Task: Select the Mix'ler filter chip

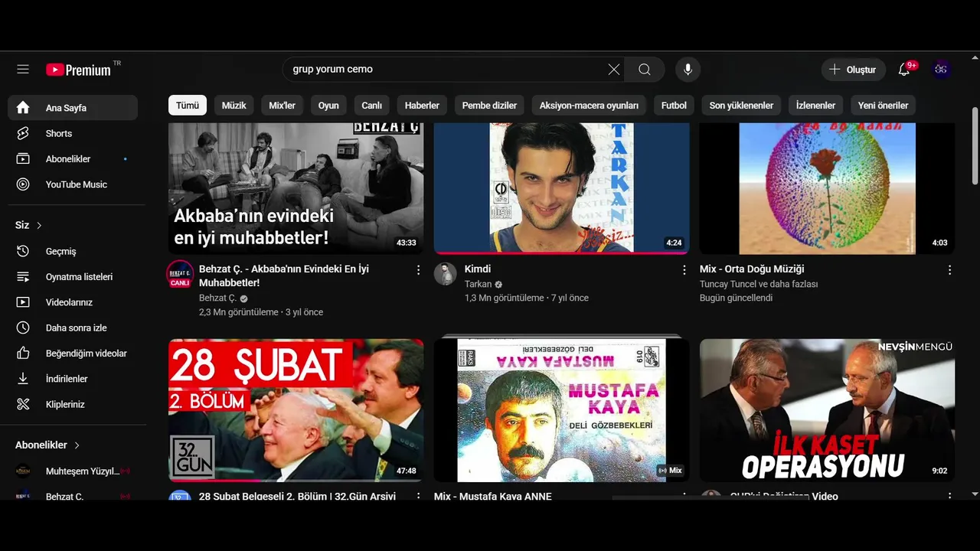Action: [282, 106]
